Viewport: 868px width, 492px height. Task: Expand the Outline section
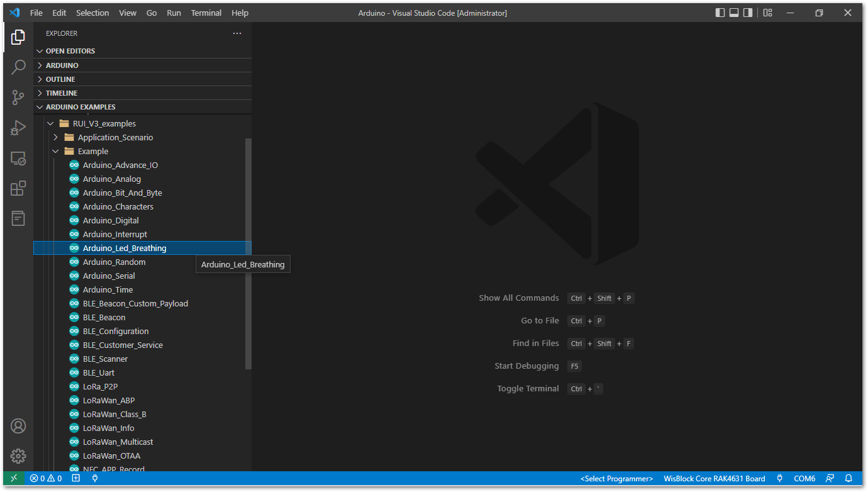click(x=142, y=79)
